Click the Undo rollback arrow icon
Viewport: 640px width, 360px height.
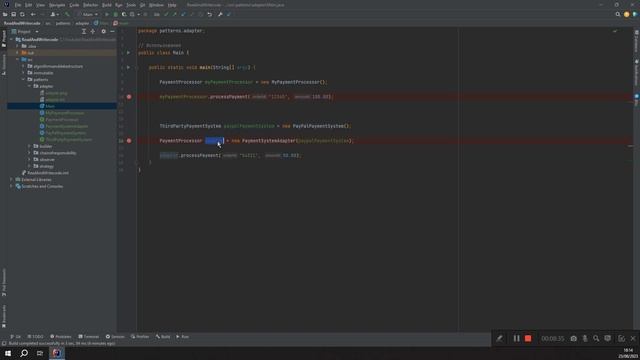point(209,14)
